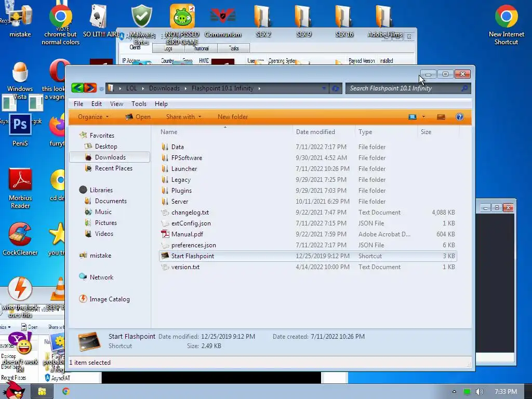Open the recent pages dropdown beside navigation arrows
This screenshot has width=532, height=399.
[x=101, y=88]
